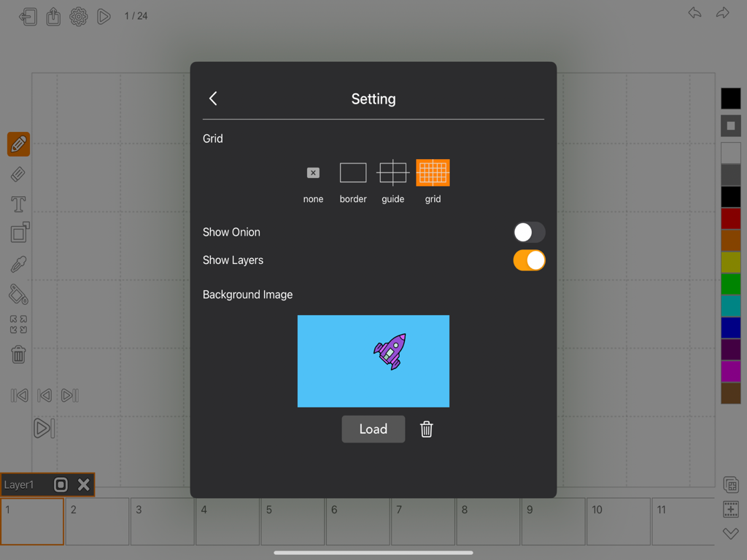Screen dimensions: 747x560
Task: Select the Pencil tool
Action: 18,144
